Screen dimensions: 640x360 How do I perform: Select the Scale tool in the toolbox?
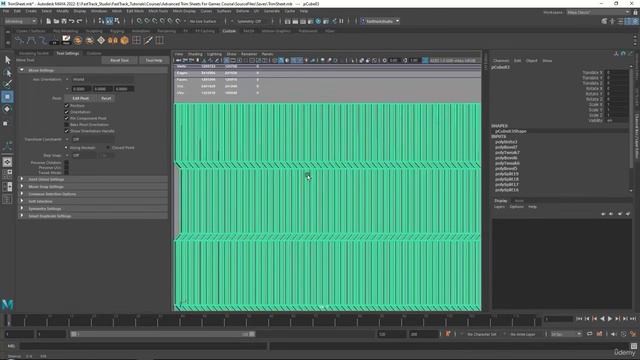(6, 123)
